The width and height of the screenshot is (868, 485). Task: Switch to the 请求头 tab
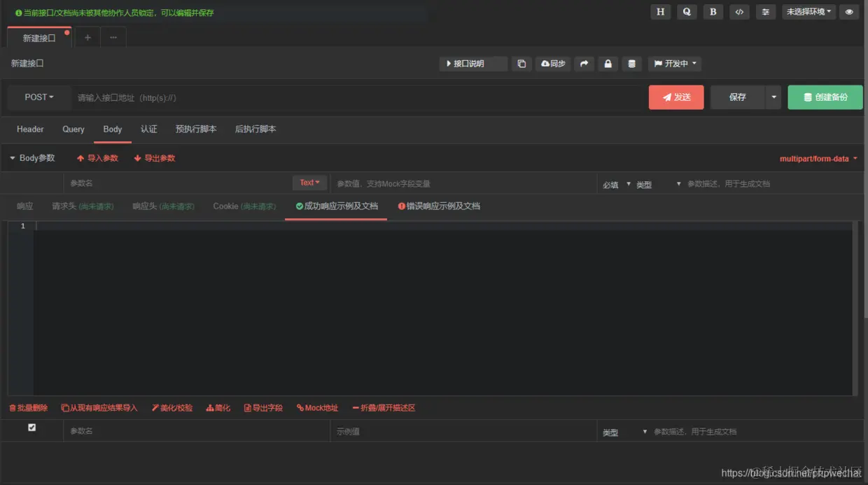point(83,206)
